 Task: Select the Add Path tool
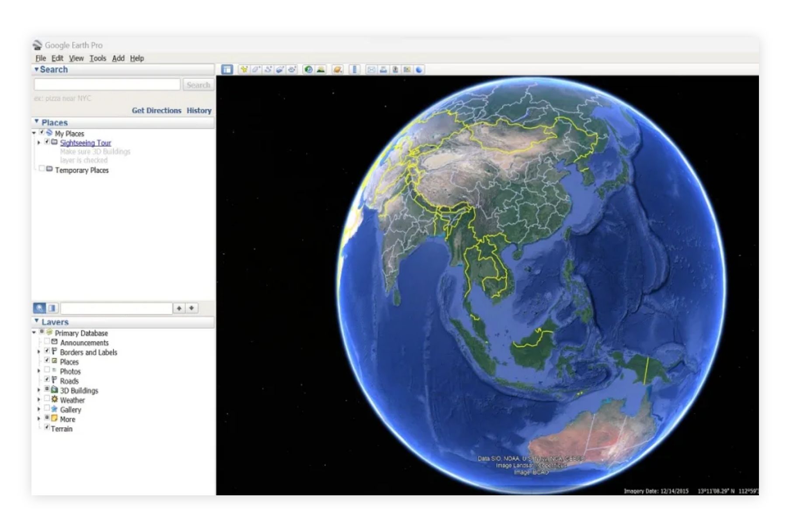[x=268, y=69]
